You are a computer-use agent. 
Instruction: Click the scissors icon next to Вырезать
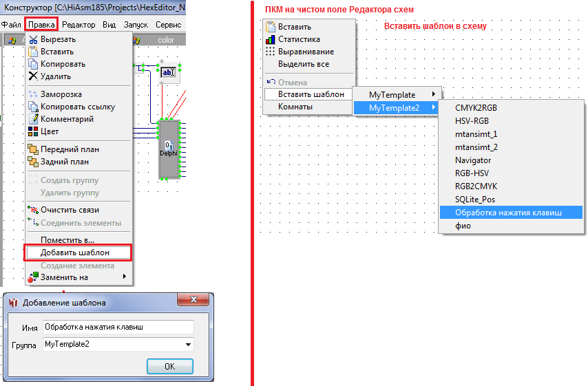(33, 40)
